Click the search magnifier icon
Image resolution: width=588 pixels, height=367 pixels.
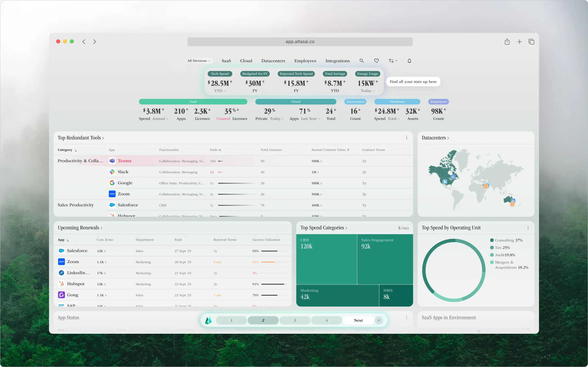coord(362,61)
